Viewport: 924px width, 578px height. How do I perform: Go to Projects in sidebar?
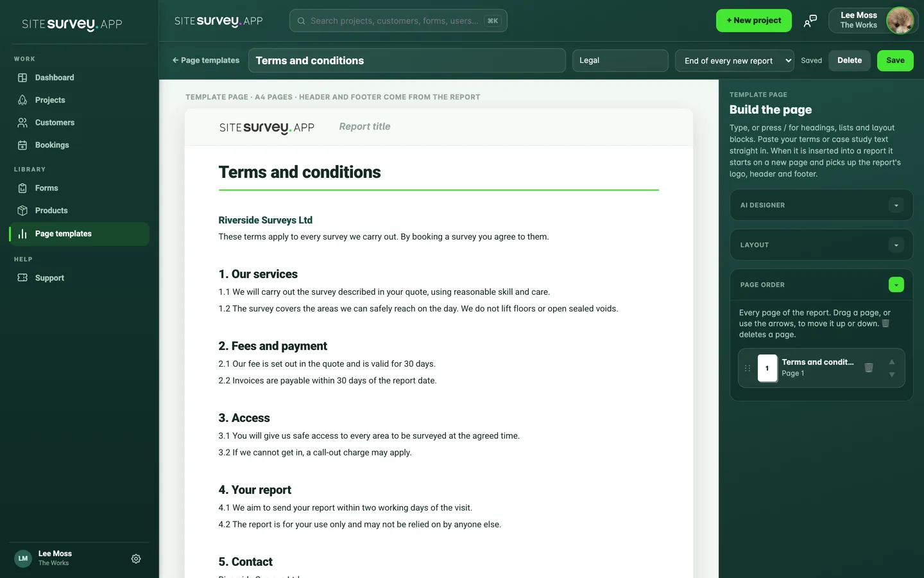click(80, 100)
